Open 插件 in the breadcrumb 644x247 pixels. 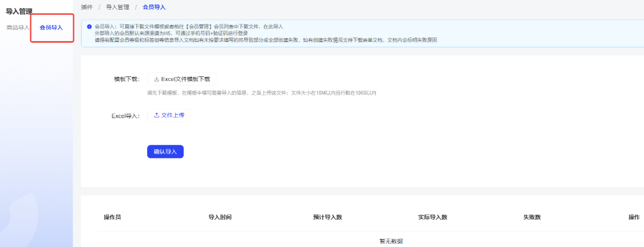[x=87, y=7]
